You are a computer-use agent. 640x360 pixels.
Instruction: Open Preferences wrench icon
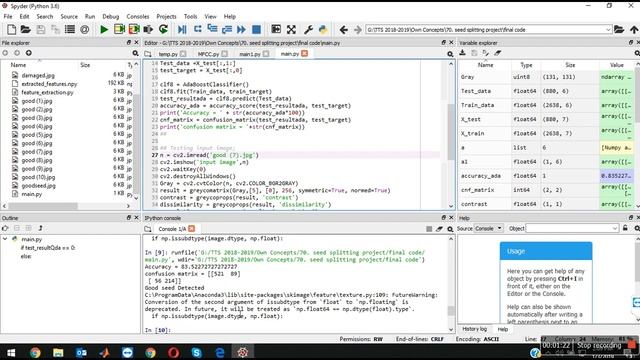point(309,29)
